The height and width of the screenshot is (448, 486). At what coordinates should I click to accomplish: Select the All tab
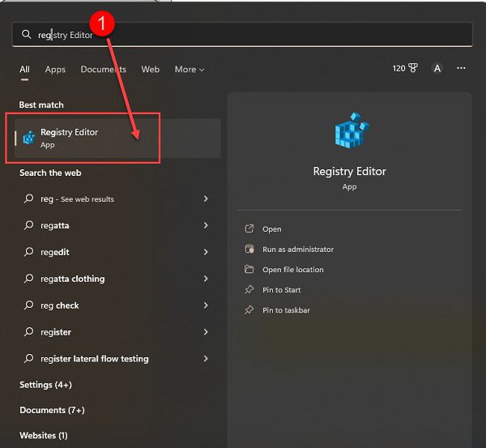click(24, 69)
